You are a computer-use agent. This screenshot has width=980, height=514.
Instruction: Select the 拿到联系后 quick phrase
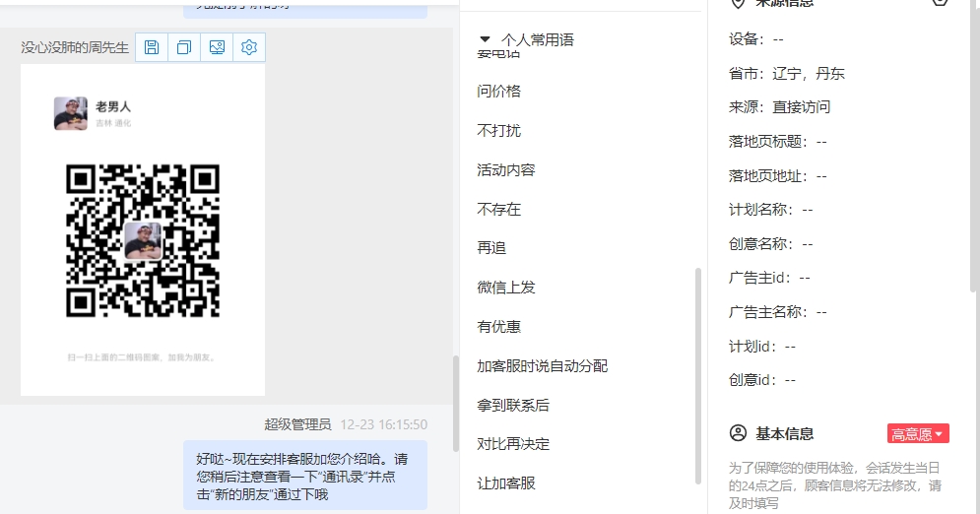point(513,406)
